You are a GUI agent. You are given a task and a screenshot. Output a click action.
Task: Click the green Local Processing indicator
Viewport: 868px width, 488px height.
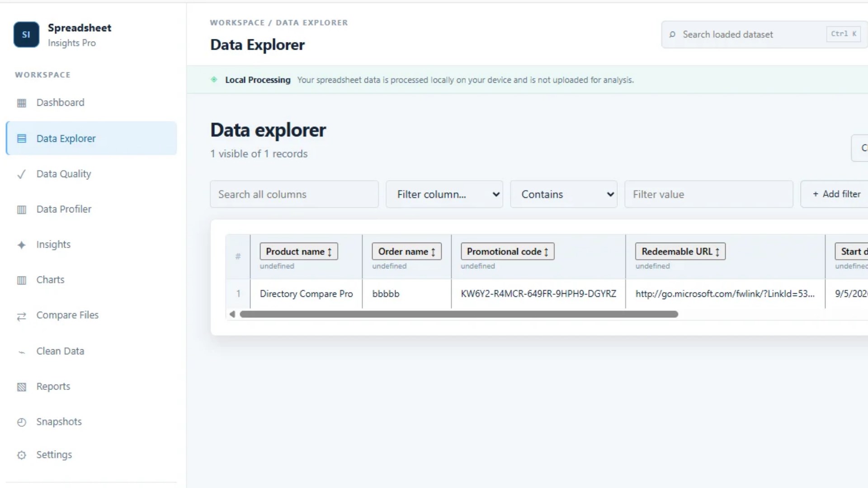[x=214, y=80]
